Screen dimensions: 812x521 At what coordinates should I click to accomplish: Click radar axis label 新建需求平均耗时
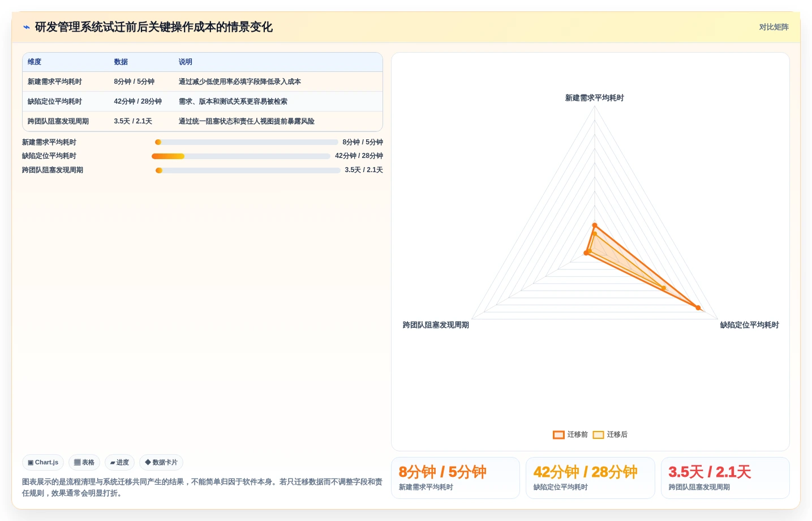coord(594,98)
